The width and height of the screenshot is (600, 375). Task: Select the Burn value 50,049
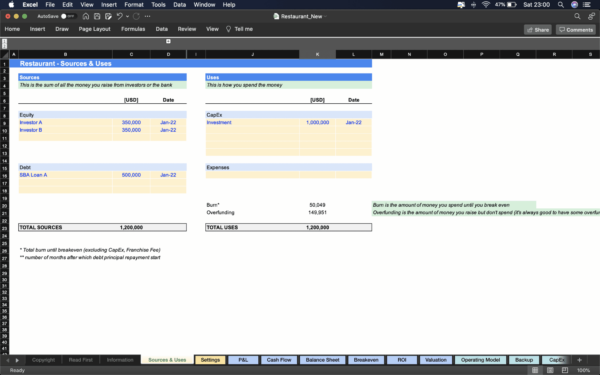pyautogui.click(x=317, y=205)
